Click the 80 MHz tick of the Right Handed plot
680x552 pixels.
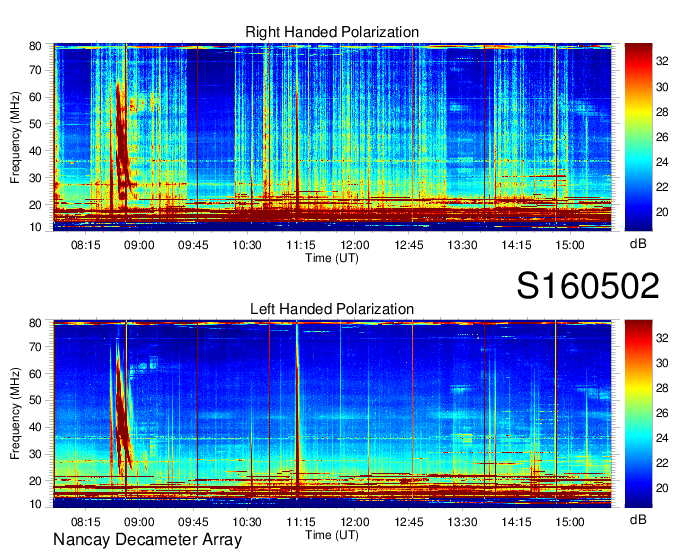click(x=35, y=46)
